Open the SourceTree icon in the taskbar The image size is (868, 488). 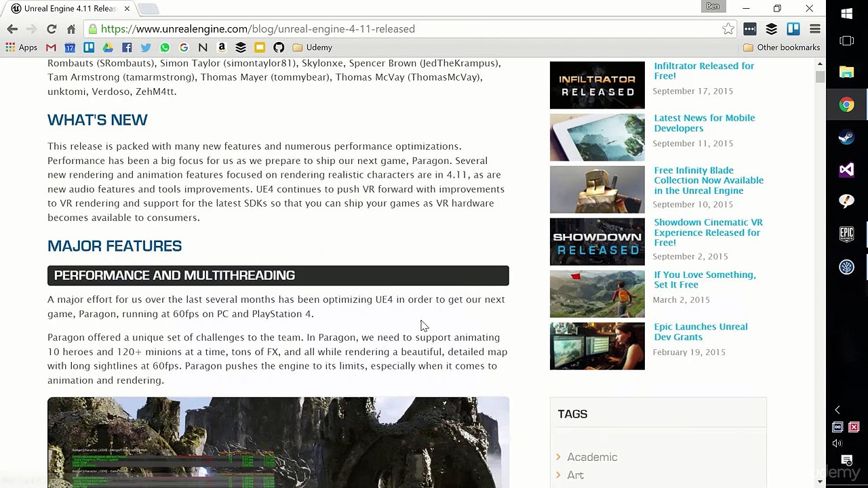tap(846, 267)
